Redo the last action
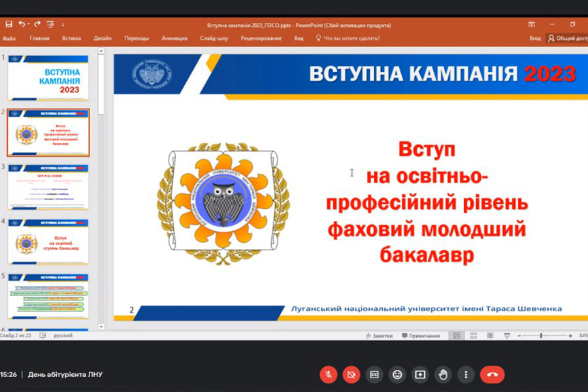Screen dimensions: 588x392 pos(37,24)
